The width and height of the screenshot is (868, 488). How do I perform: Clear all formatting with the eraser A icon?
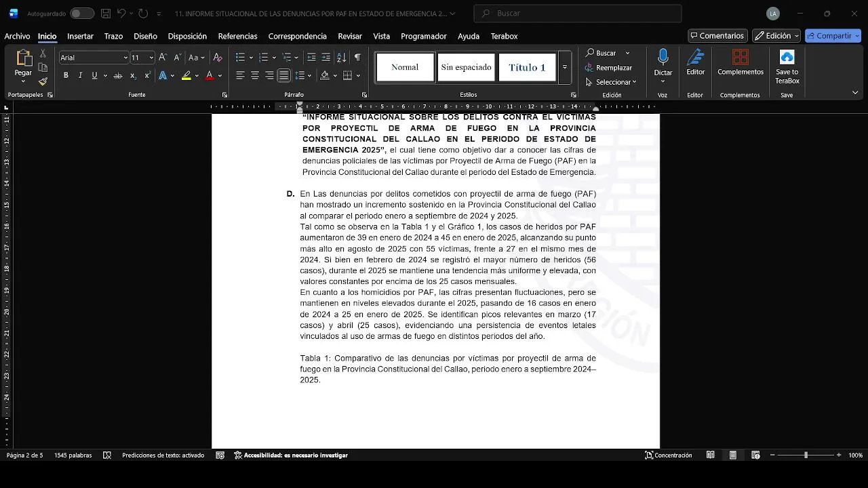click(x=218, y=58)
